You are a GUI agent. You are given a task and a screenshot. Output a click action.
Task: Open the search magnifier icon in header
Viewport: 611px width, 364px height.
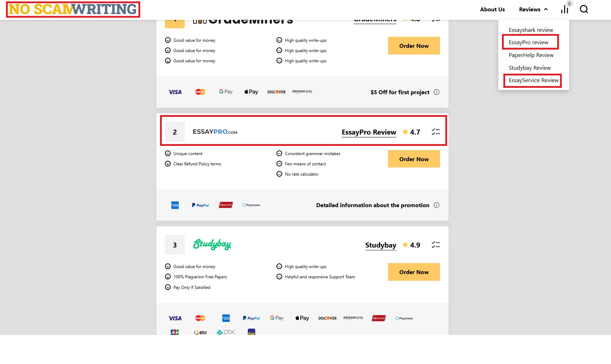584,9
